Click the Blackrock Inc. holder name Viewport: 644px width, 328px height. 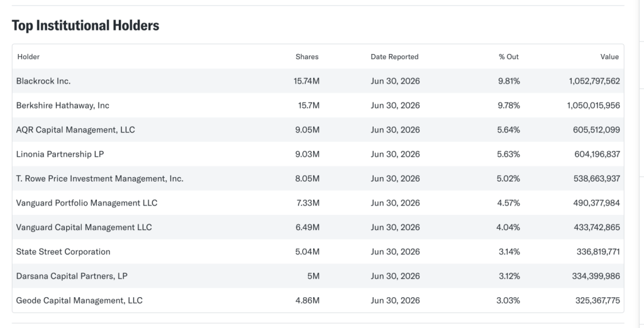[x=43, y=81]
